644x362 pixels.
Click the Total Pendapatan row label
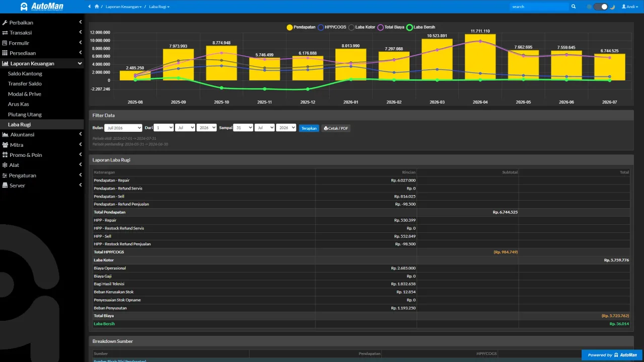point(110,212)
